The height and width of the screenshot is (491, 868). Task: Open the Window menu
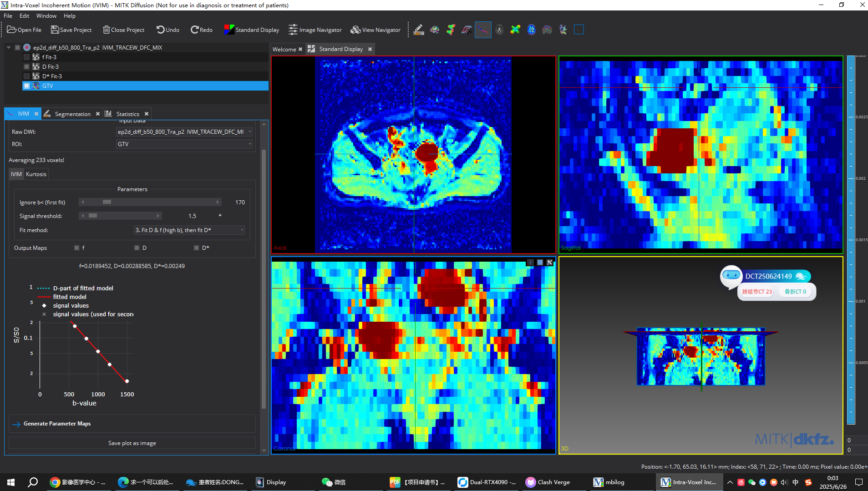46,16
